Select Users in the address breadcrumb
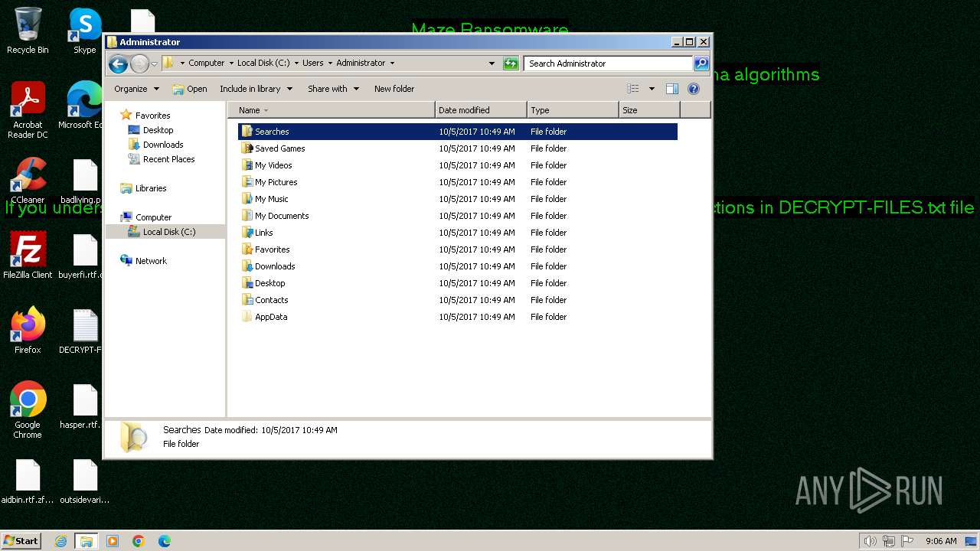This screenshot has width=980, height=551. click(312, 64)
